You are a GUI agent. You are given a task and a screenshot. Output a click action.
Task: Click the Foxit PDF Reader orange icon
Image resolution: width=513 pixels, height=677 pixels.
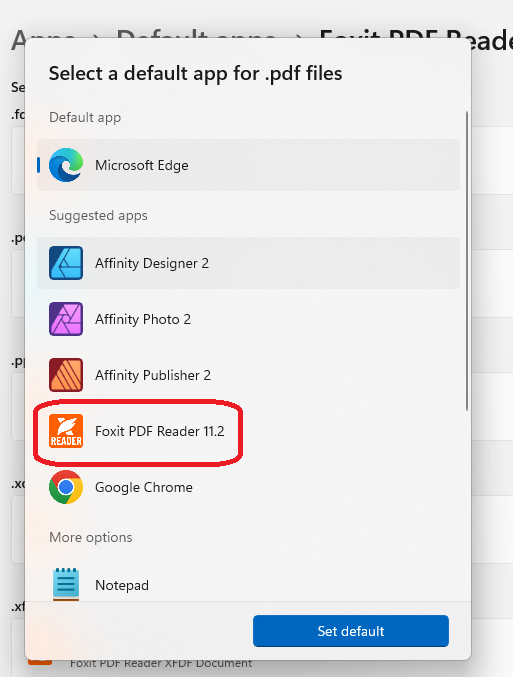coord(66,431)
